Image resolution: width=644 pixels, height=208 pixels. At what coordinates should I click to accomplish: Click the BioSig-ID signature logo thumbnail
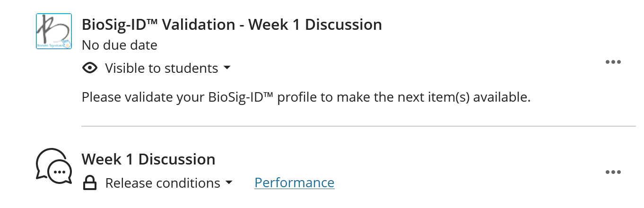tap(54, 31)
